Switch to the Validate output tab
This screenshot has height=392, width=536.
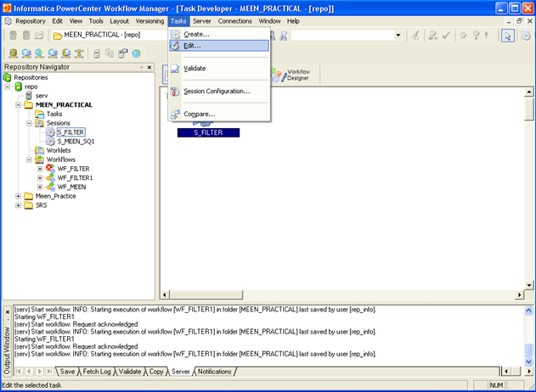click(130, 372)
